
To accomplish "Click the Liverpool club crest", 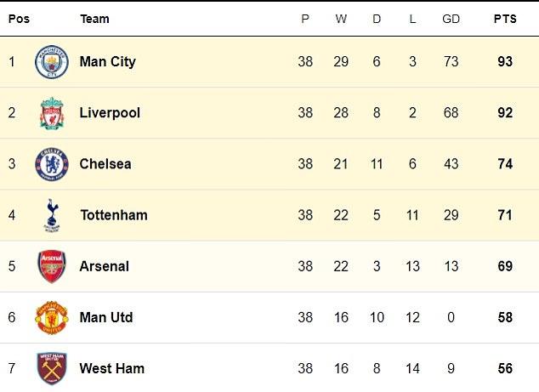I will [x=52, y=113].
